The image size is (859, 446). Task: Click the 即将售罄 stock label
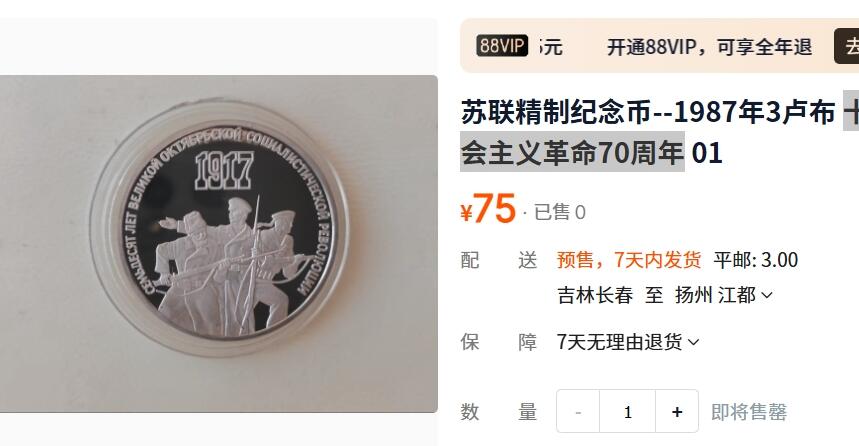(748, 412)
